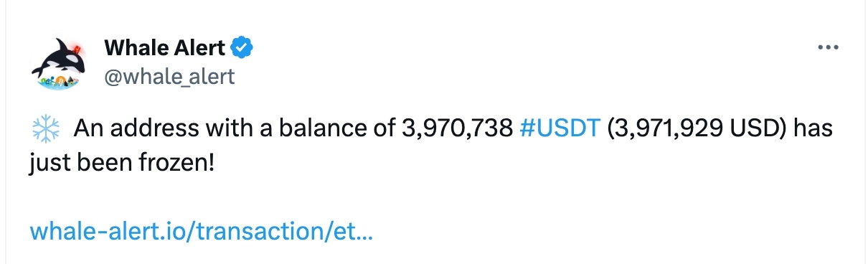
Task: Click the red siren on the orca avatar
Action: coord(75,49)
